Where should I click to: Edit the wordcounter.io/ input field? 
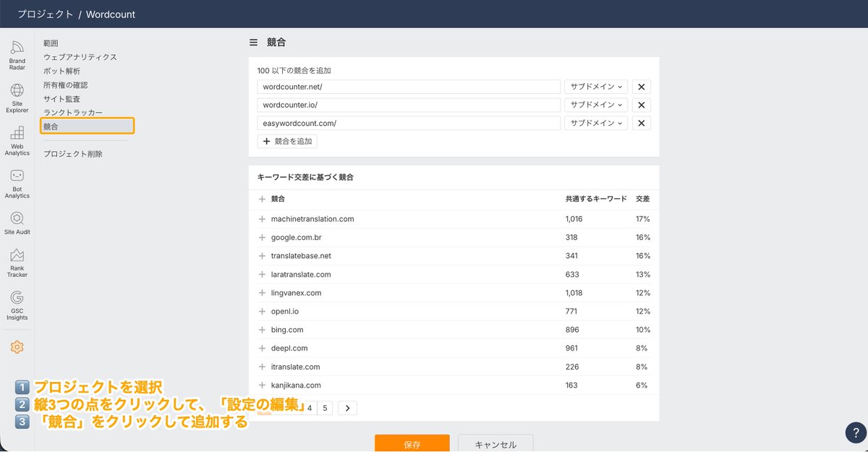tap(409, 105)
